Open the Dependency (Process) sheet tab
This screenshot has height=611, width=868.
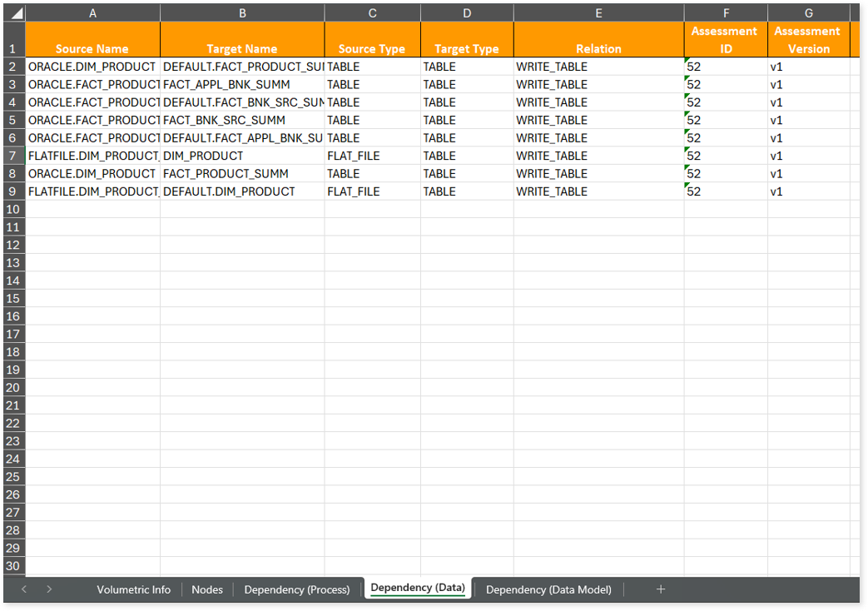click(296, 589)
